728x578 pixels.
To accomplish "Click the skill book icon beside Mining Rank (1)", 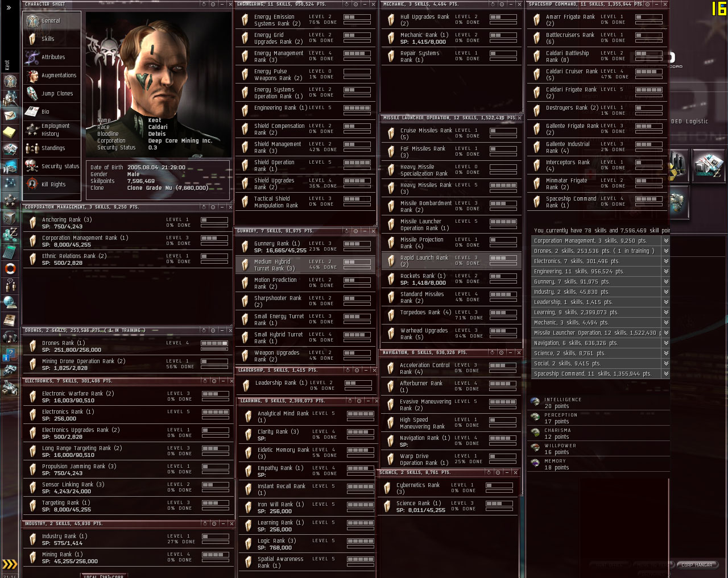I will coord(33,558).
